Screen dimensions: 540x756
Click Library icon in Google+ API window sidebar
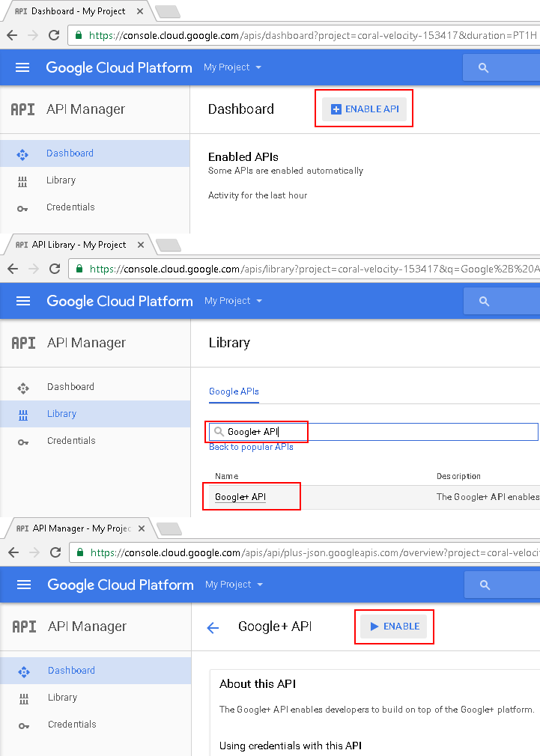(24, 698)
